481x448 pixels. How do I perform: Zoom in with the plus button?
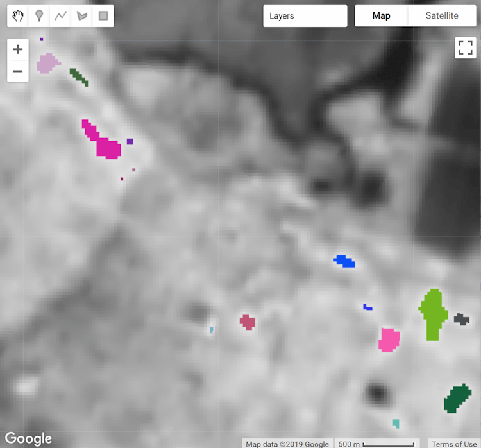coord(18,49)
